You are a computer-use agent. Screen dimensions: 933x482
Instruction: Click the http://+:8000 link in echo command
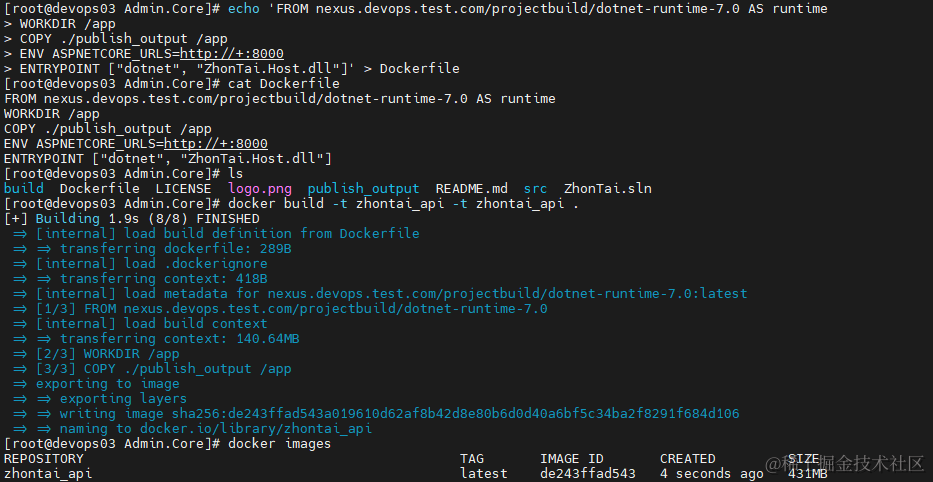point(232,54)
